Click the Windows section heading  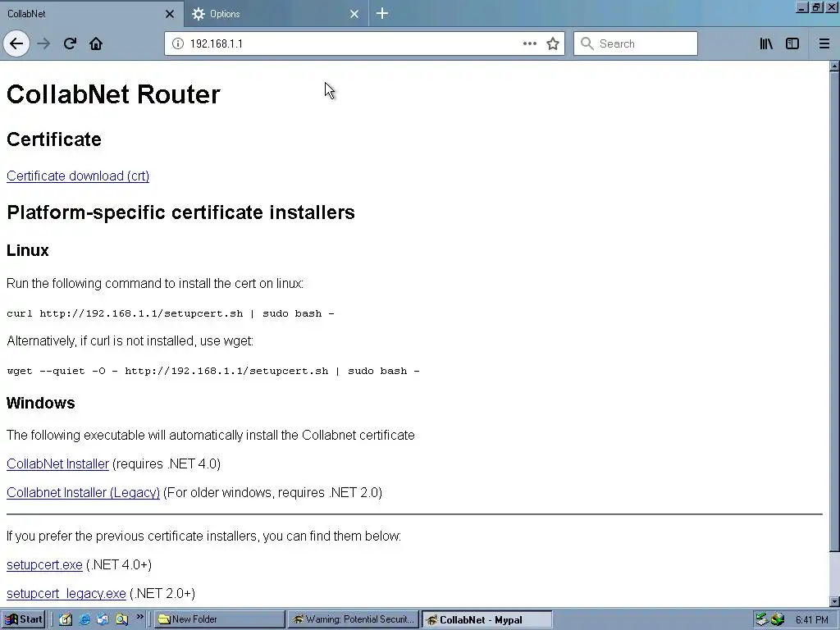(x=41, y=403)
